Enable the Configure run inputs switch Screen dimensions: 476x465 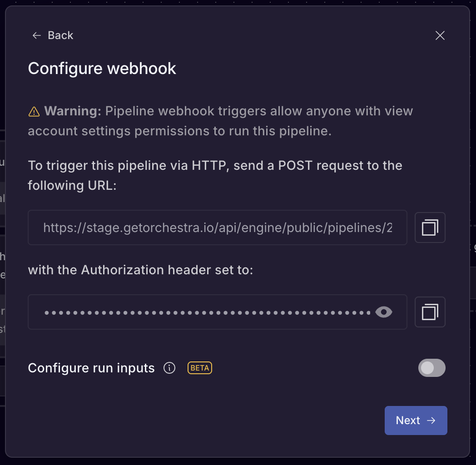[x=431, y=368]
